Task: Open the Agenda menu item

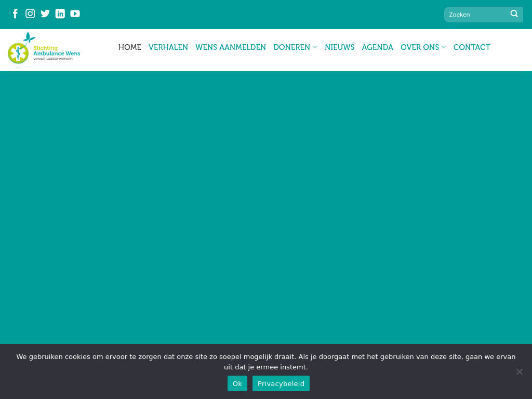Action: tap(378, 47)
